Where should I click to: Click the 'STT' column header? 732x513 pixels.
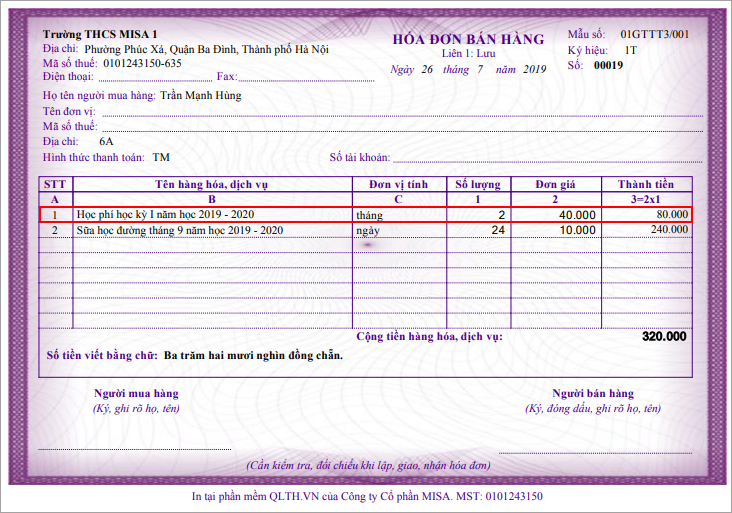(55, 184)
